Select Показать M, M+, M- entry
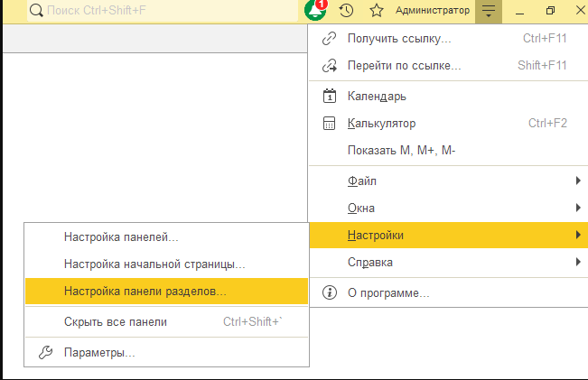Screen dimensions: 588x380 click(x=449, y=150)
